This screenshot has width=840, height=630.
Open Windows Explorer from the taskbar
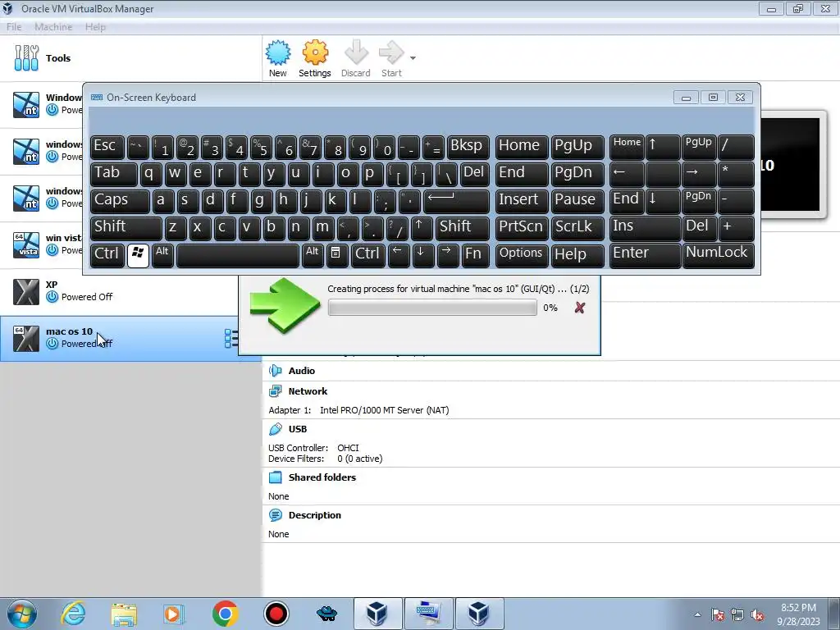124,614
